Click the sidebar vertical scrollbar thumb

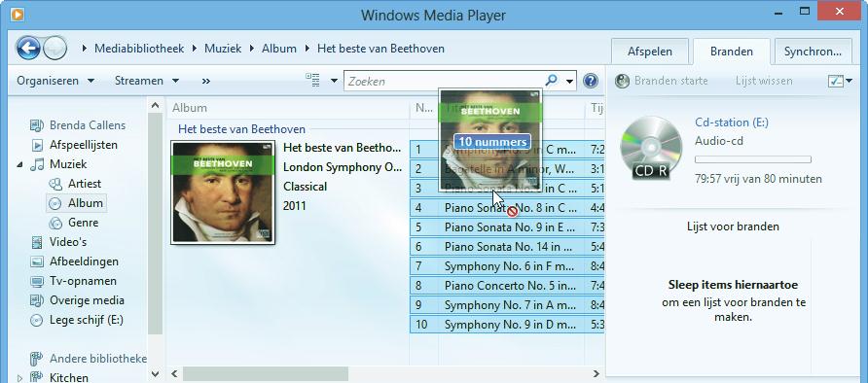[156, 224]
